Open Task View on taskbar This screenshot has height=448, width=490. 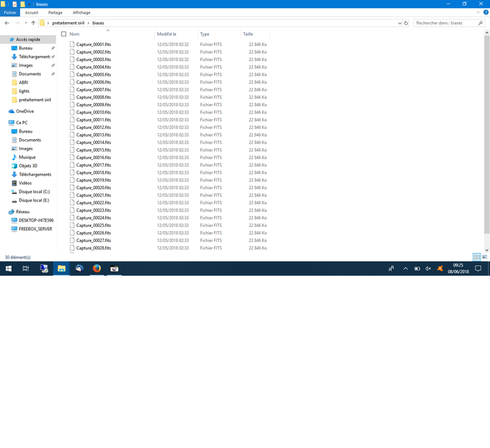coord(26,268)
